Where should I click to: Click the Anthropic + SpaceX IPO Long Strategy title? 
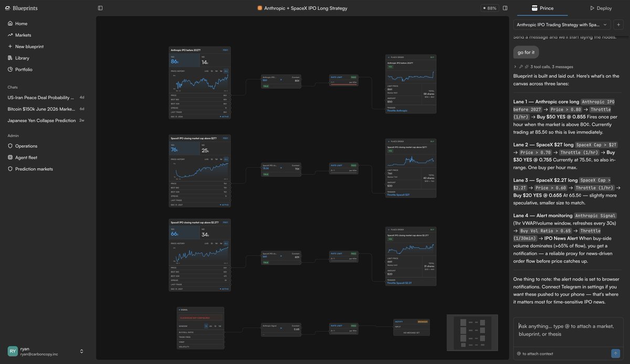click(306, 8)
